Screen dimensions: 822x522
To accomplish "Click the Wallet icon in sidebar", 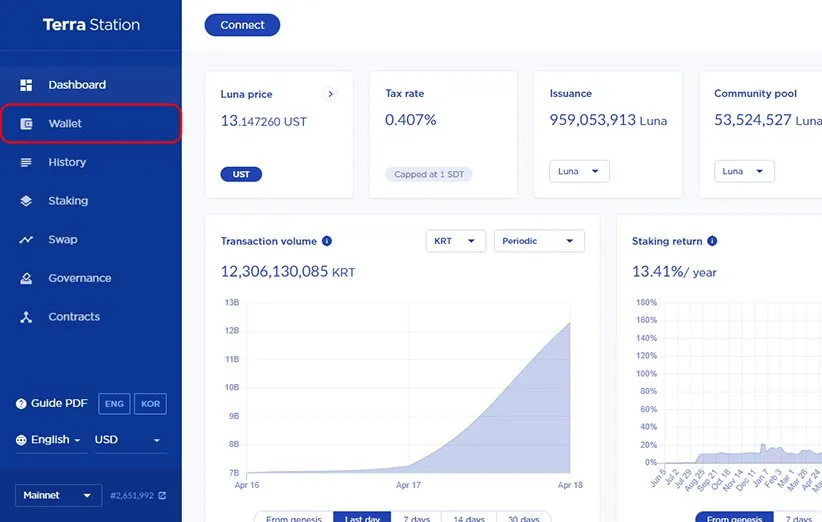I will 27,124.
